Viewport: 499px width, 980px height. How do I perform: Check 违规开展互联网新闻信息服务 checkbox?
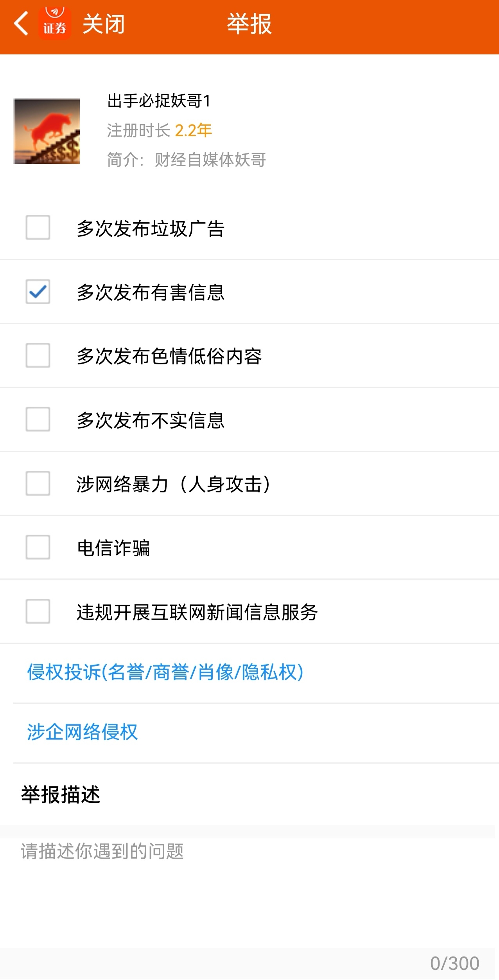point(38,611)
